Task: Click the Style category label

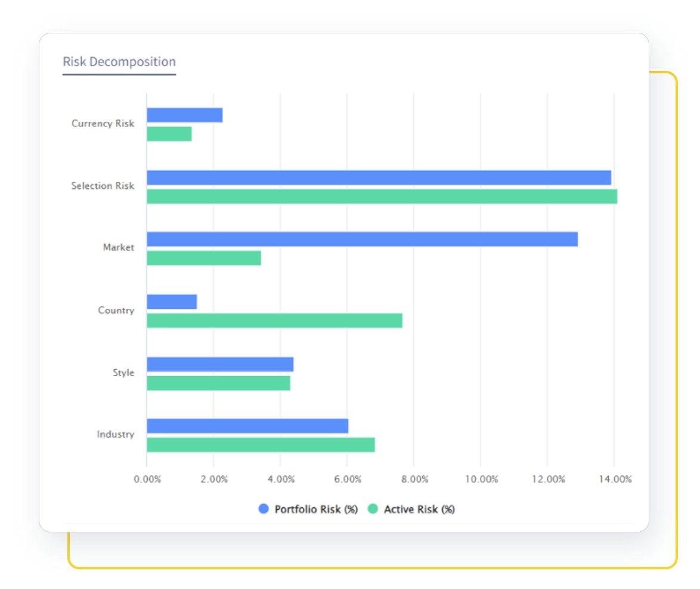Action: click(x=124, y=372)
